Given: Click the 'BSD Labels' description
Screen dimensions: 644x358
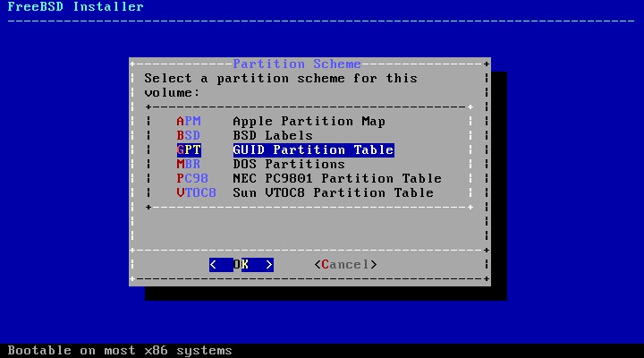Looking at the screenshot, I should tap(273, 136).
